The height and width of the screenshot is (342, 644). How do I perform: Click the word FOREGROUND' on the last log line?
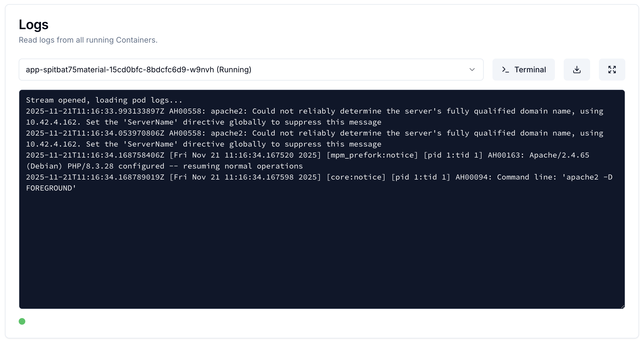click(x=51, y=188)
